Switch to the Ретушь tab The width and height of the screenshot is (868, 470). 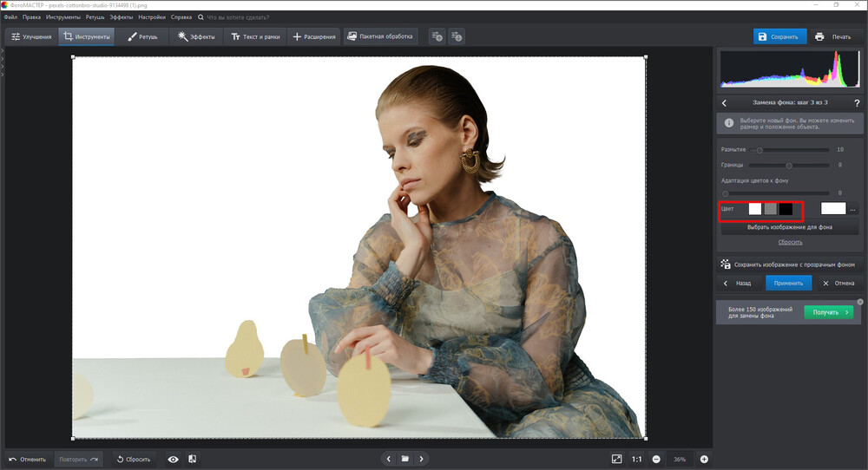(x=143, y=36)
